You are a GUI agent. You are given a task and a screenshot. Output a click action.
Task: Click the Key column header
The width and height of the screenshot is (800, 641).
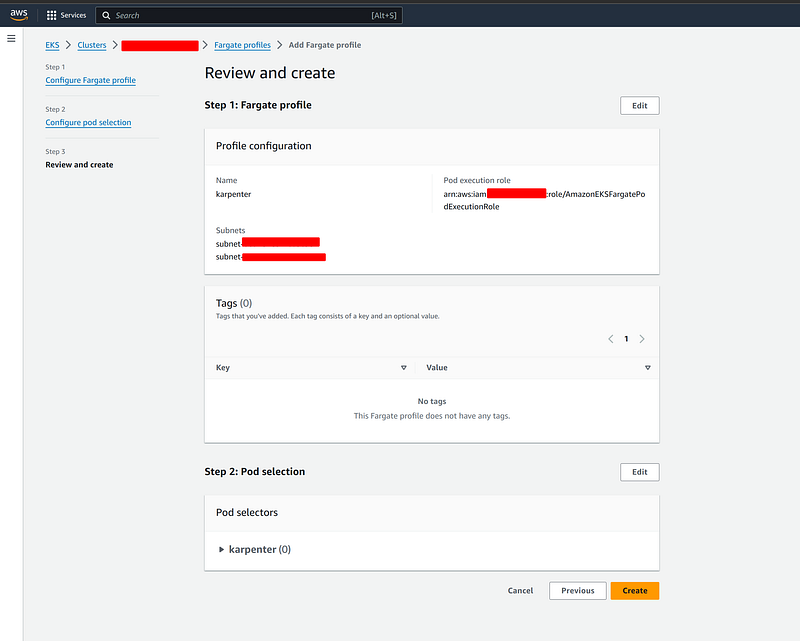pyautogui.click(x=223, y=367)
